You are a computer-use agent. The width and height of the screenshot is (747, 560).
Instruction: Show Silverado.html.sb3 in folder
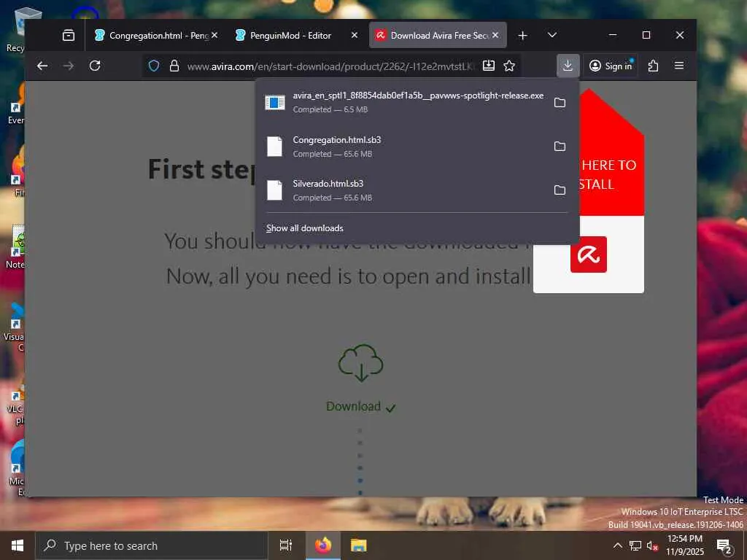click(x=560, y=190)
